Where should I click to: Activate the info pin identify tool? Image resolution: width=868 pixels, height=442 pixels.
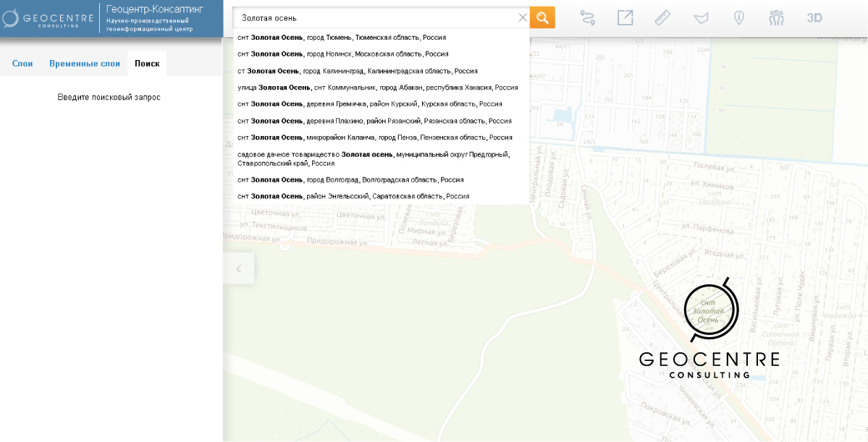tap(738, 17)
